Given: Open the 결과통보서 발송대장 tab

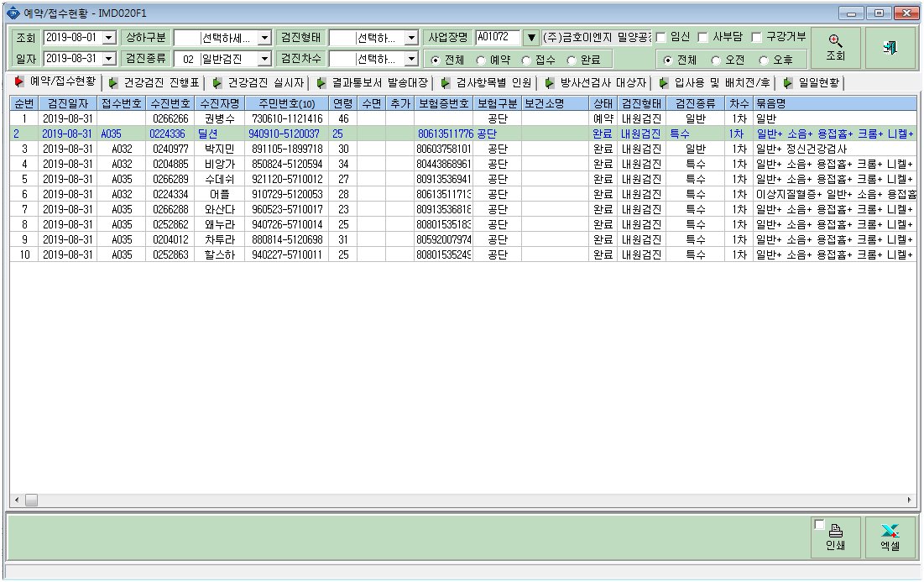Looking at the screenshot, I should click(373, 83).
